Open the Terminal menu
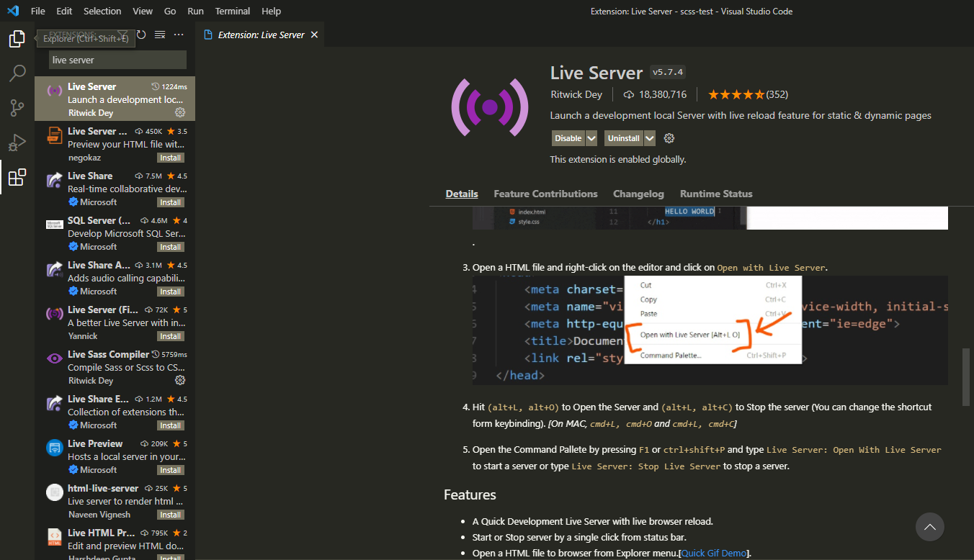 coord(233,11)
